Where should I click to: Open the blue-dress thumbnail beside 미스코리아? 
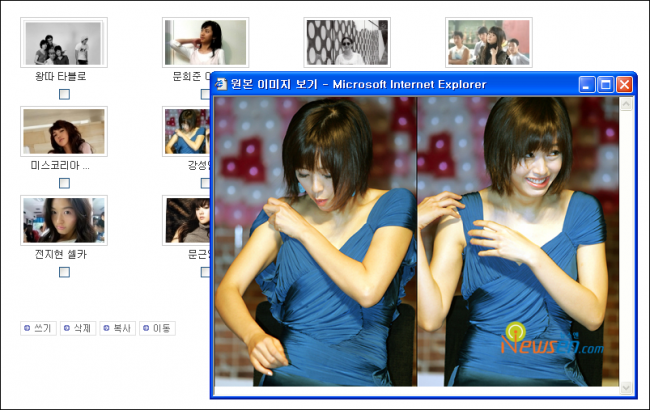186,131
